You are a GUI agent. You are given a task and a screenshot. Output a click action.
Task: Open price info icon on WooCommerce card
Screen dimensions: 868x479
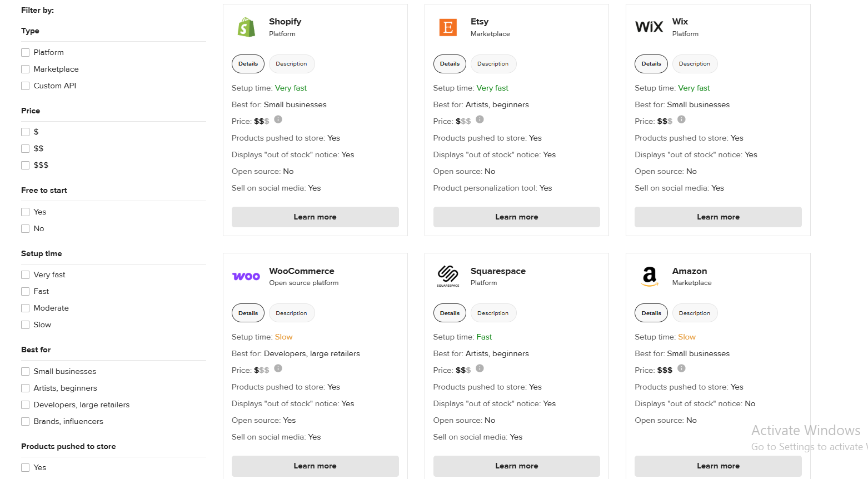click(x=278, y=368)
